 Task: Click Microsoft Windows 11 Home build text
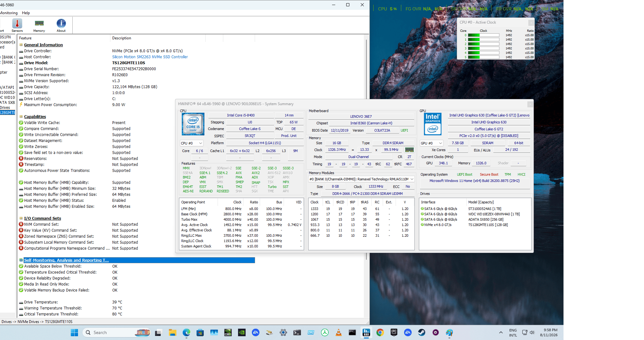click(475, 181)
